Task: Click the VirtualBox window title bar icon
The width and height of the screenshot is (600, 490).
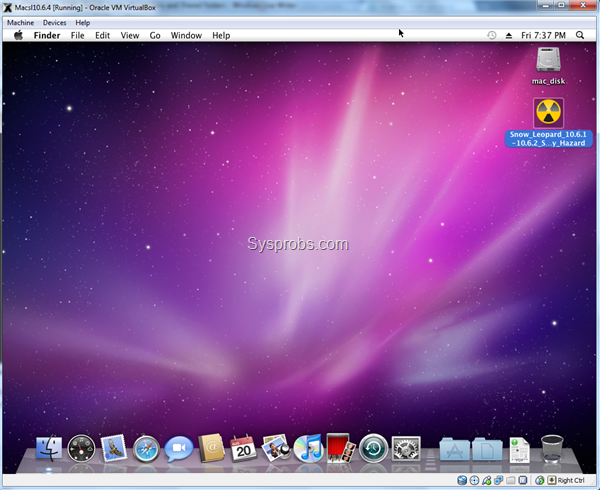Action: (x=7, y=7)
